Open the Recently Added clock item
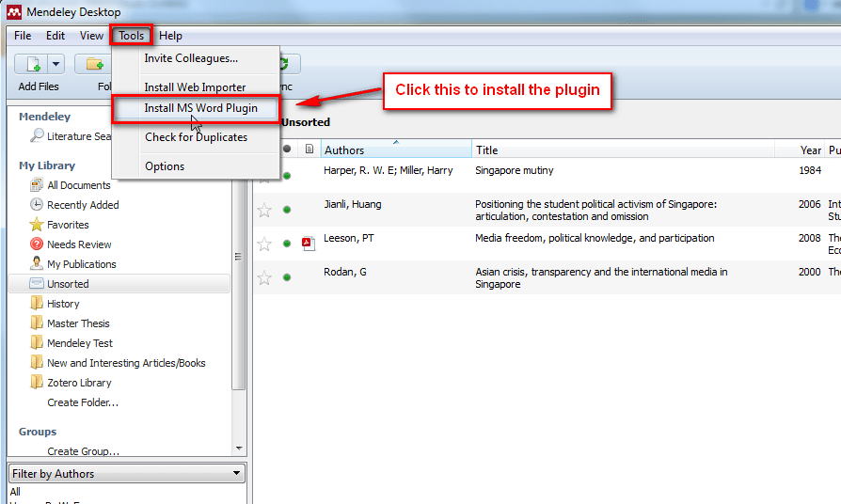The width and height of the screenshot is (841, 504). pyautogui.click(x=37, y=205)
